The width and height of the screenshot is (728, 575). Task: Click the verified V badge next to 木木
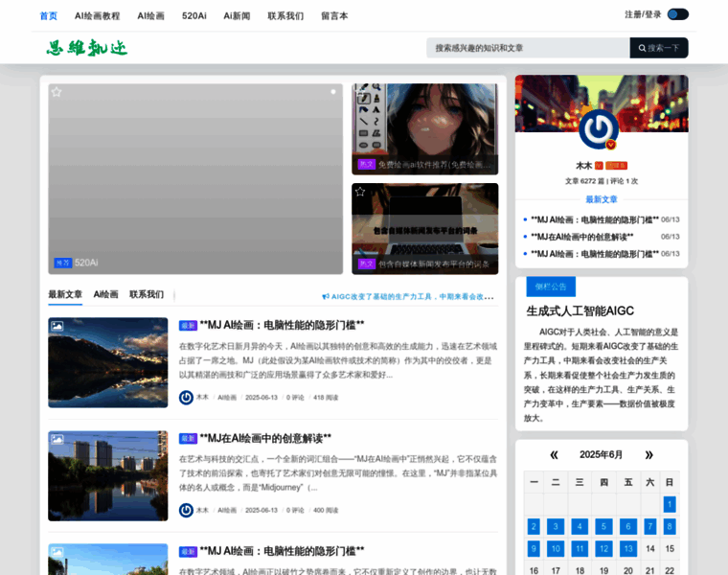[x=599, y=166]
